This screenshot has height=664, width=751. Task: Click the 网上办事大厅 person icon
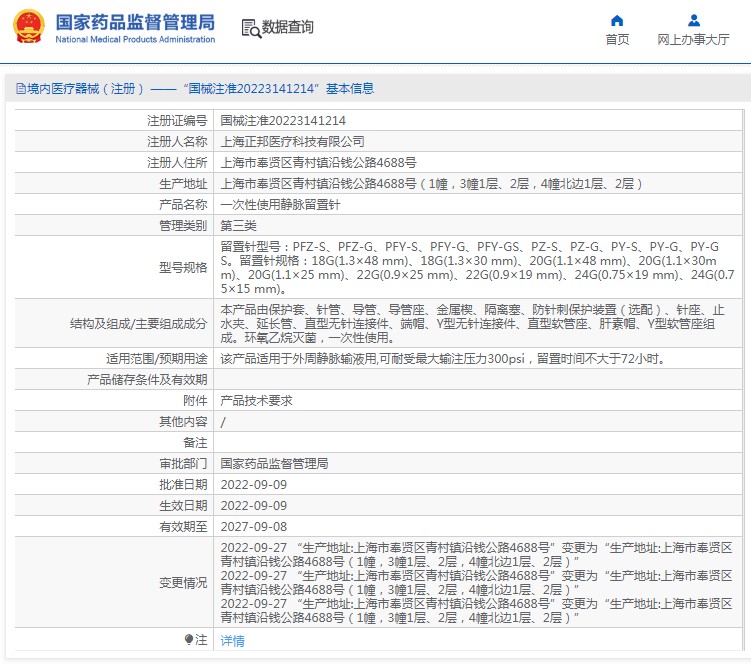693,20
